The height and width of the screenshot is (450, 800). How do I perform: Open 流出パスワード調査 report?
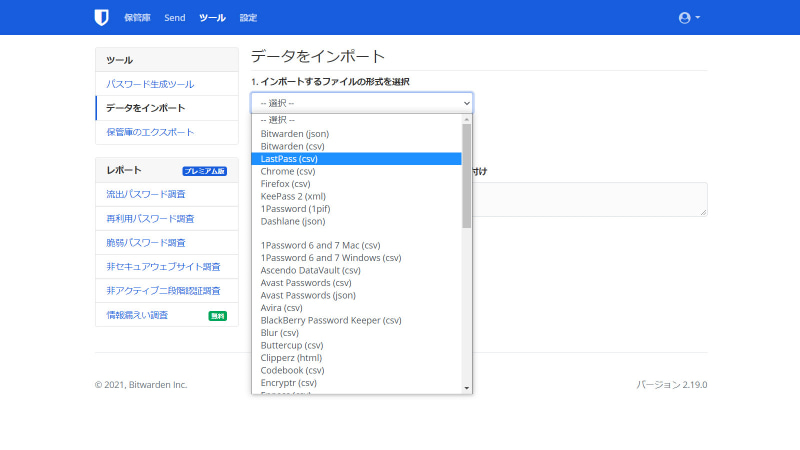pyautogui.click(x=167, y=194)
